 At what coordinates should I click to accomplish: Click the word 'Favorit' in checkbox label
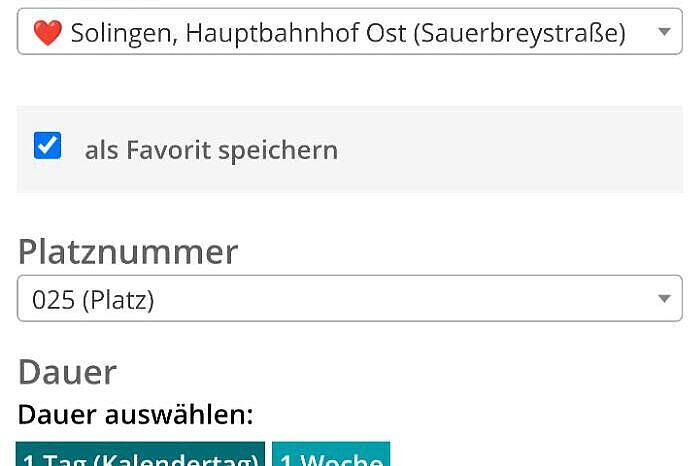point(168,149)
